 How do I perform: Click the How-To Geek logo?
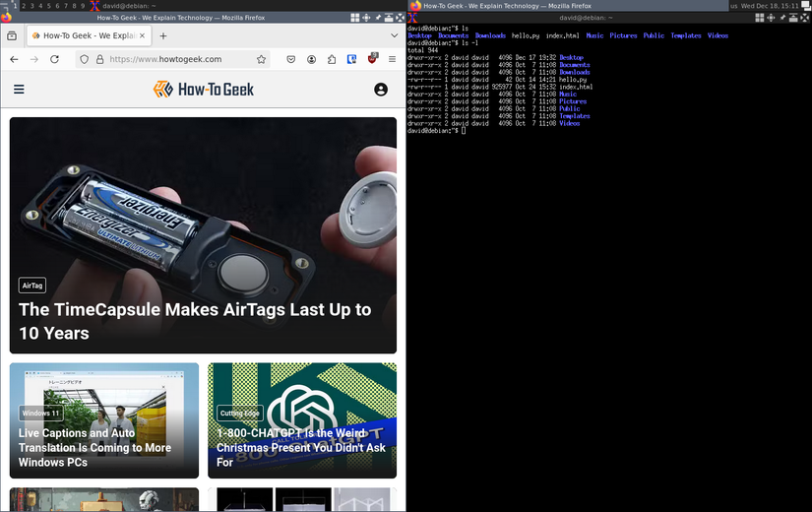(x=204, y=90)
